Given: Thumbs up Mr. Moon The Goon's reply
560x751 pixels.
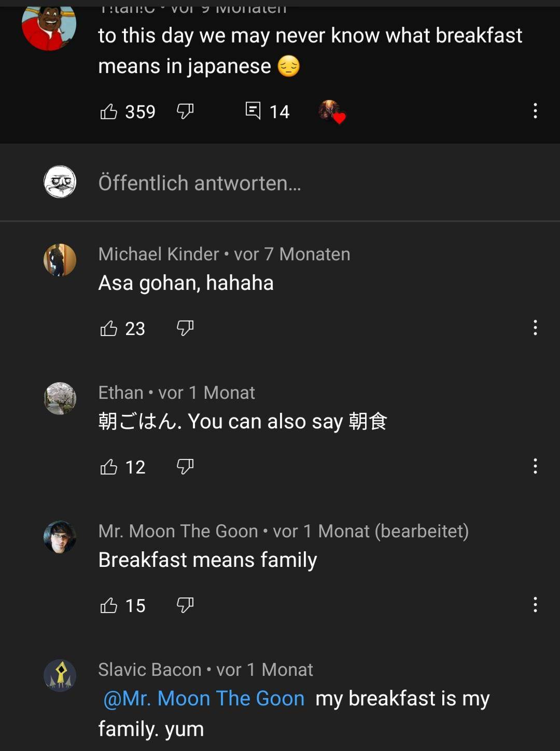Looking at the screenshot, I should pyautogui.click(x=109, y=606).
